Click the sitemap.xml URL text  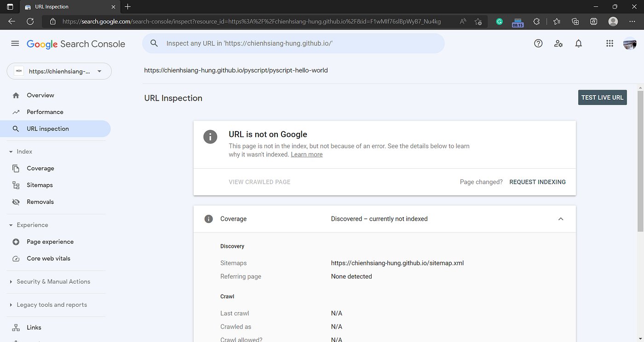397,263
